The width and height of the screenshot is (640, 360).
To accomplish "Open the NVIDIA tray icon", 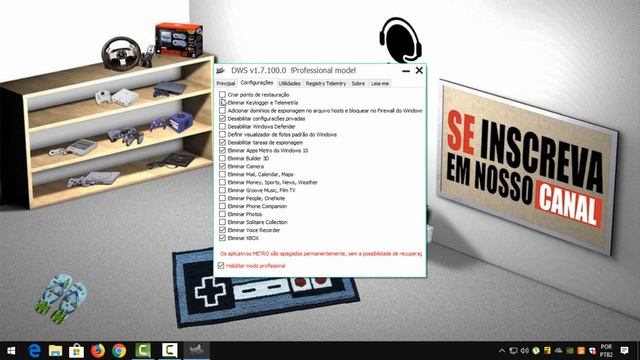I will tap(570, 351).
